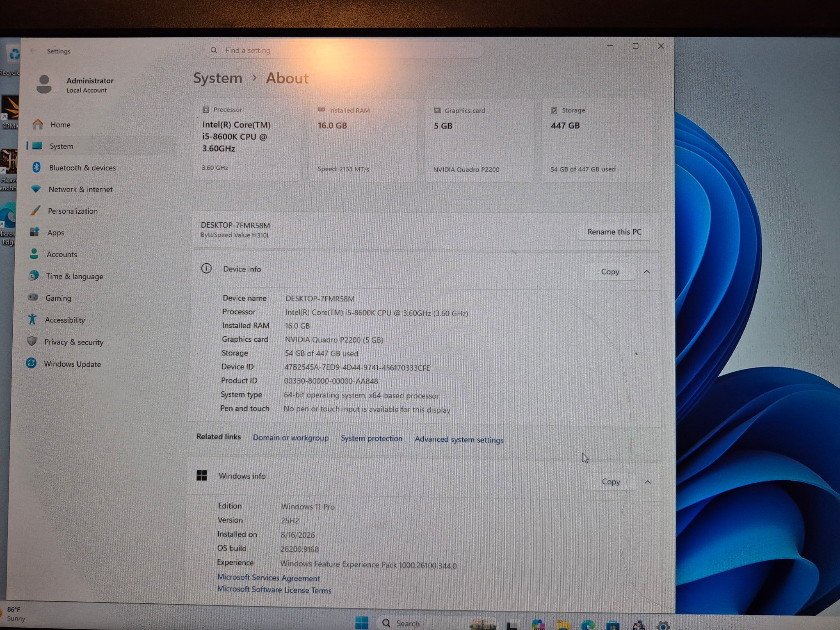Click the Version value 25H2

[x=290, y=521]
